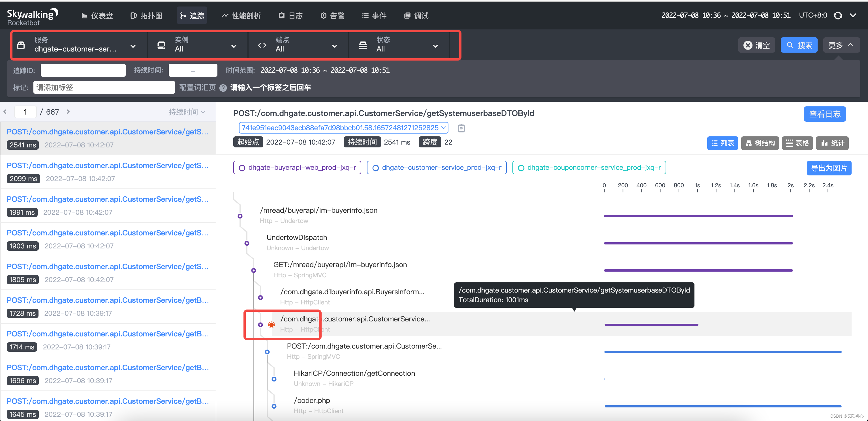868x421 pixels.
Task: Click the SkyWalking Rocketbot logo
Action: pyautogui.click(x=33, y=17)
